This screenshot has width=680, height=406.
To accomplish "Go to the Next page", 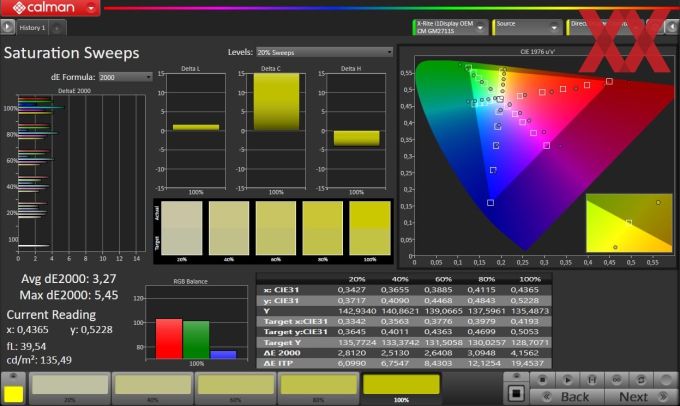I will pos(641,396).
